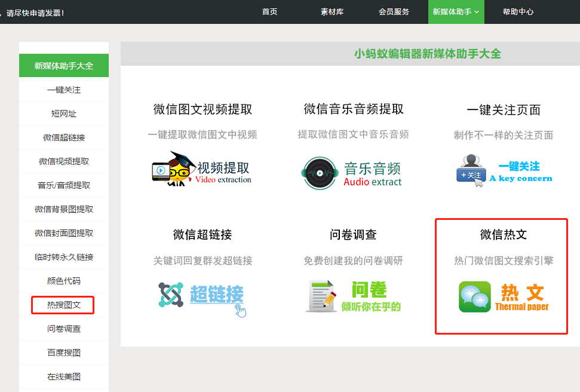Click the 问卷 survey notepad icon

(x=353, y=296)
